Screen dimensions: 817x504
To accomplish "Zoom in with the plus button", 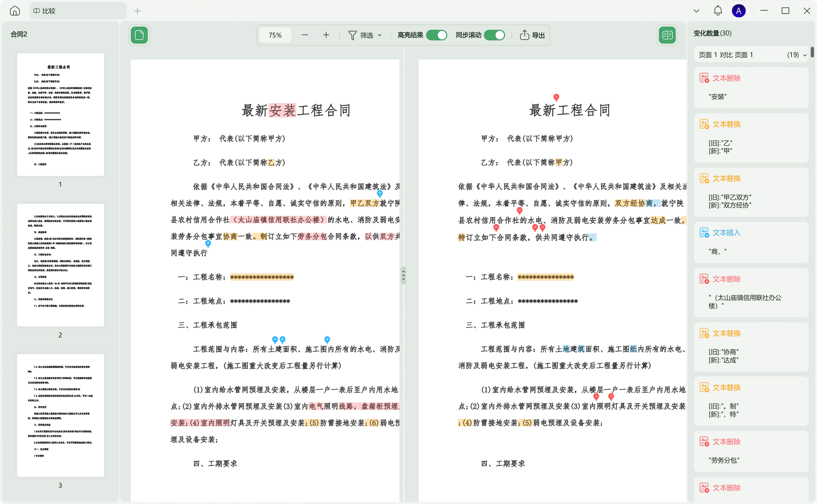I will coord(326,35).
